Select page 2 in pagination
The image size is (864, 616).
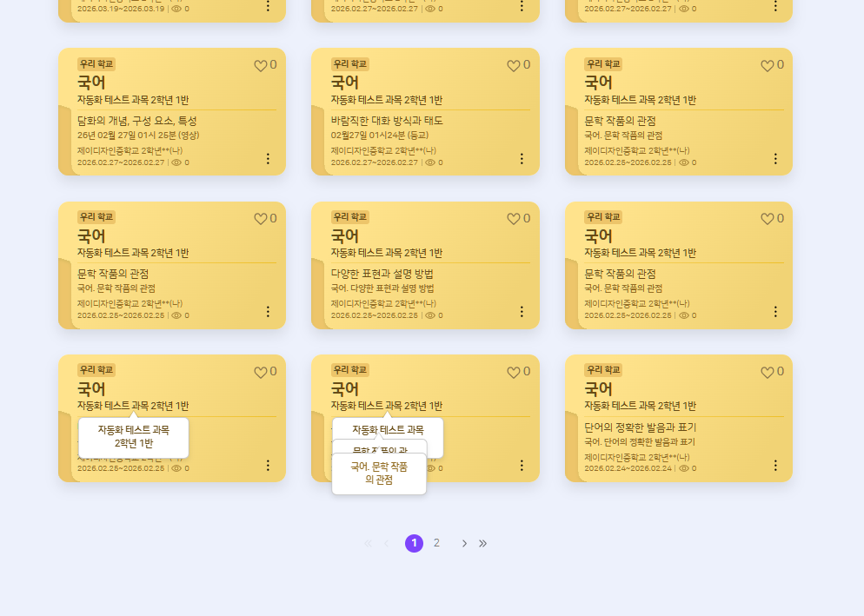436,543
